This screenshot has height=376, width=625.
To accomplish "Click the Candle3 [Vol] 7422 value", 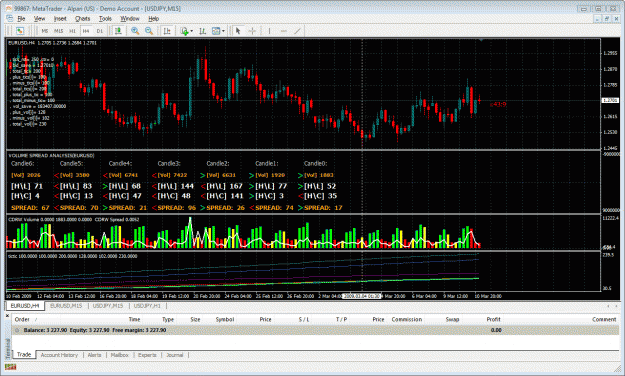I will click(172, 175).
